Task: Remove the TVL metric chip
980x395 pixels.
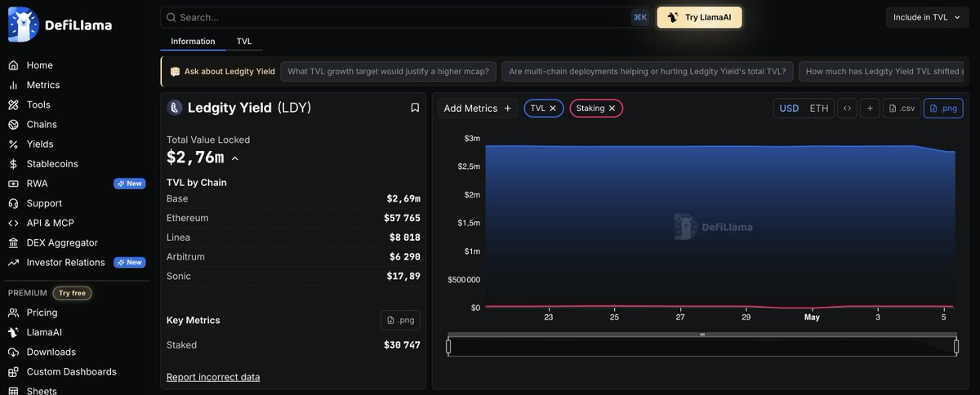Action: (553, 108)
